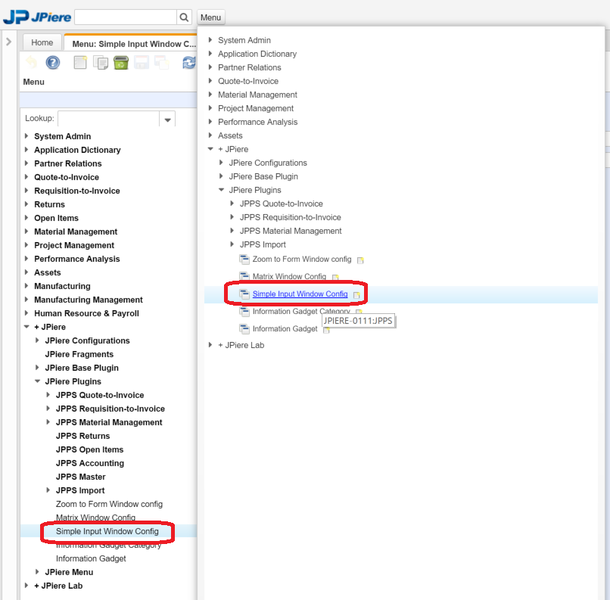Image resolution: width=610 pixels, height=600 pixels.
Task: Open the Lookup combo box dropdown arrow
Action: point(167,119)
